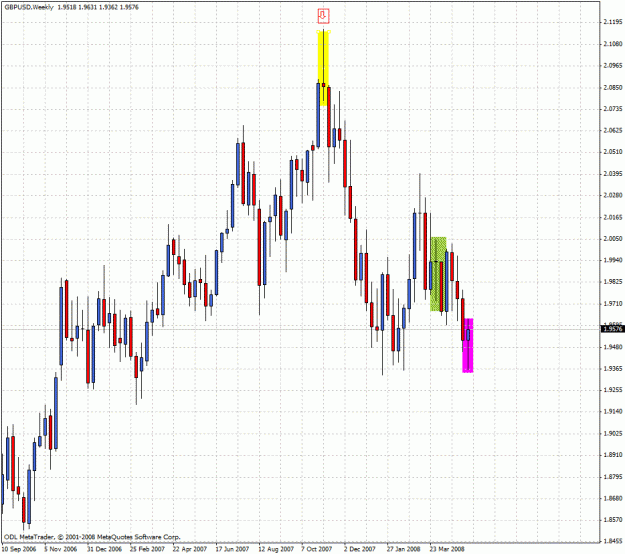Click the 1.9140 price axis label
Viewport: 625px width, 554px height.
613,411
